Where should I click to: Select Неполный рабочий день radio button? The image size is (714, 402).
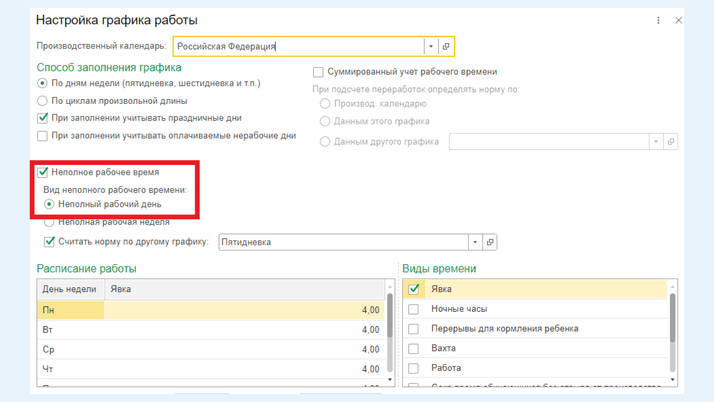49,204
